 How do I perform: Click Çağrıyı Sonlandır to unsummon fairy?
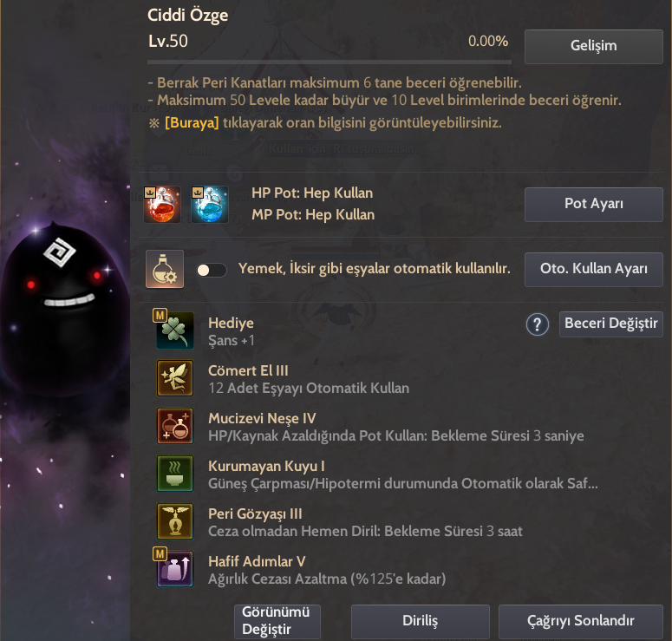[x=581, y=622]
